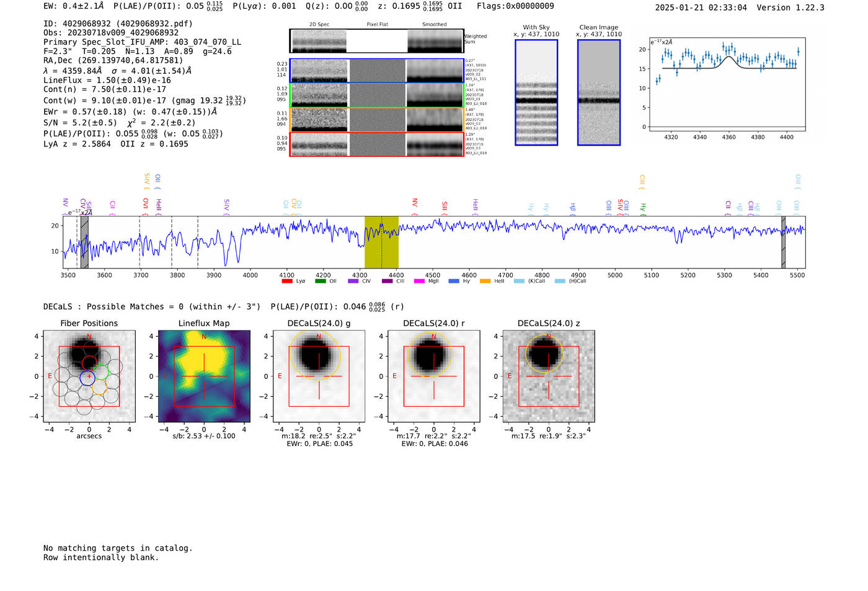
Task: Click the red fiber circle in Fiber Positions
Action: 90,363
